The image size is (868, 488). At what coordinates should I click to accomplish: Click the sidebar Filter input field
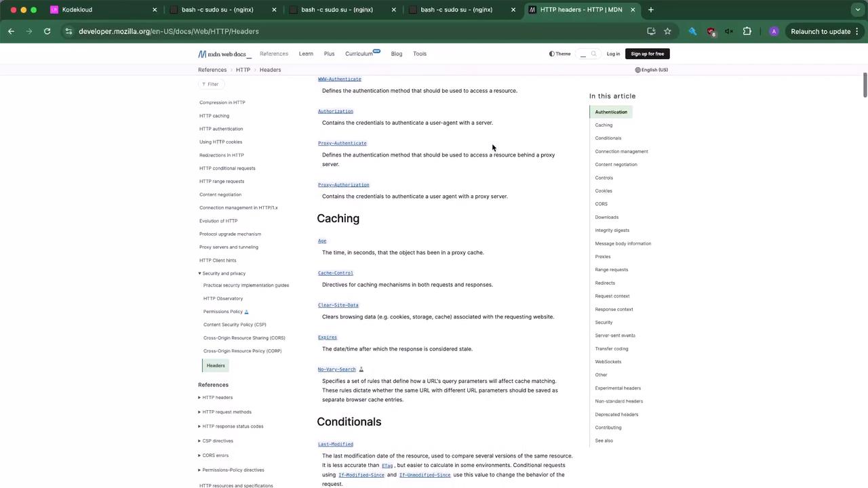tap(213, 84)
